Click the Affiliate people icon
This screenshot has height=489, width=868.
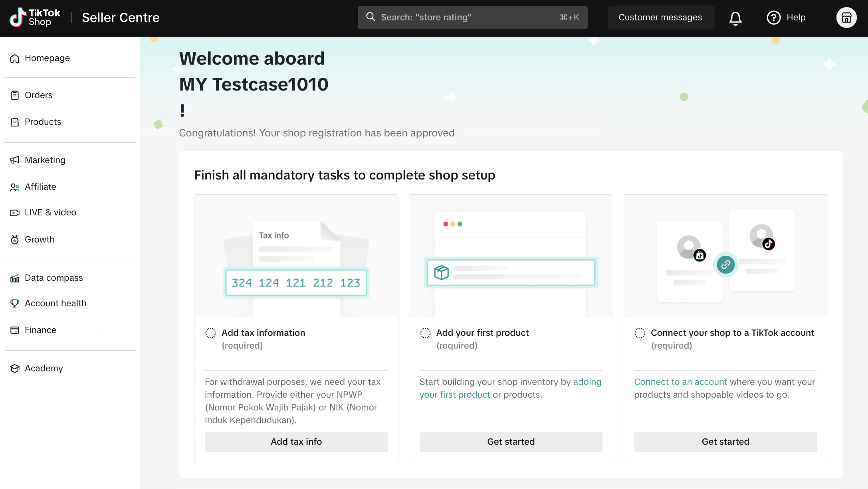(x=15, y=187)
